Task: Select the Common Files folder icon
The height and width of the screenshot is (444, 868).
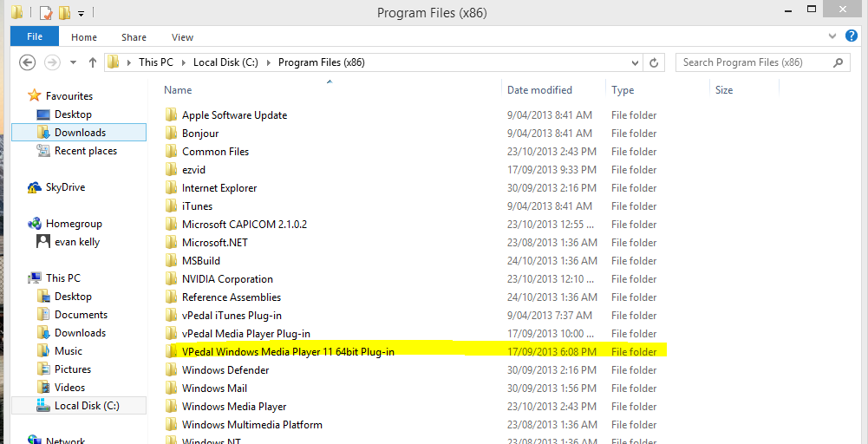Action: (171, 153)
